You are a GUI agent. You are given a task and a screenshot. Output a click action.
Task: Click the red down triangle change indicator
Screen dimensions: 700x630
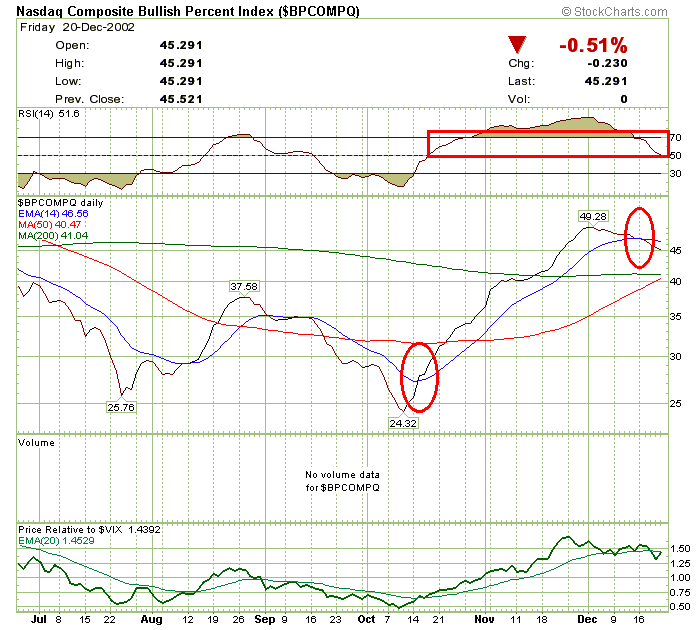[517, 45]
